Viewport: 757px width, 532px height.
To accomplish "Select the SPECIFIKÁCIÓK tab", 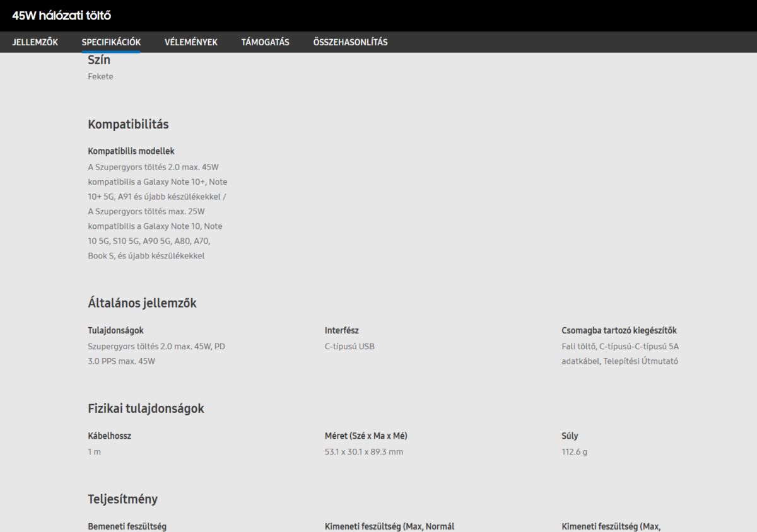I will (111, 42).
